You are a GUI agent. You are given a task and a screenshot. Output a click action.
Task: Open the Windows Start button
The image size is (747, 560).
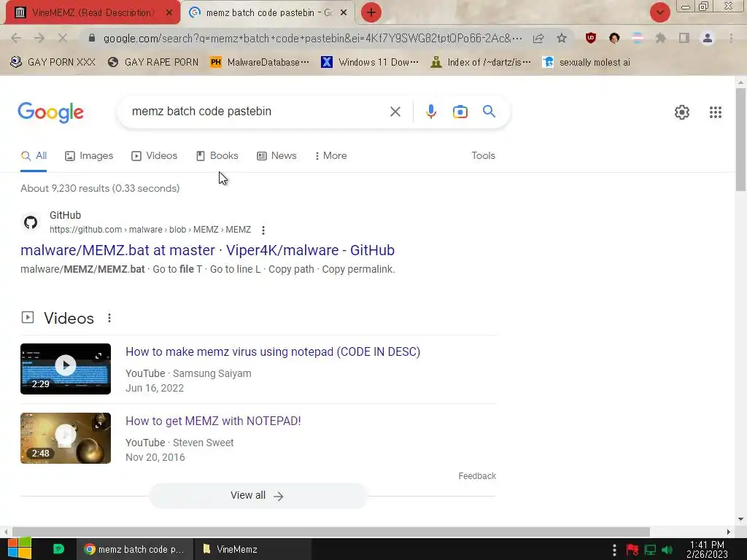click(x=20, y=549)
